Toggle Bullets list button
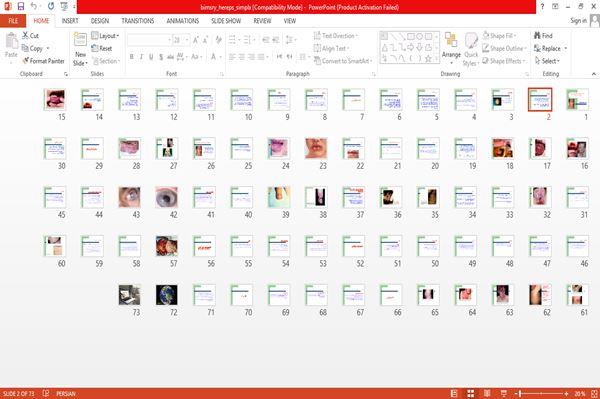 point(232,40)
